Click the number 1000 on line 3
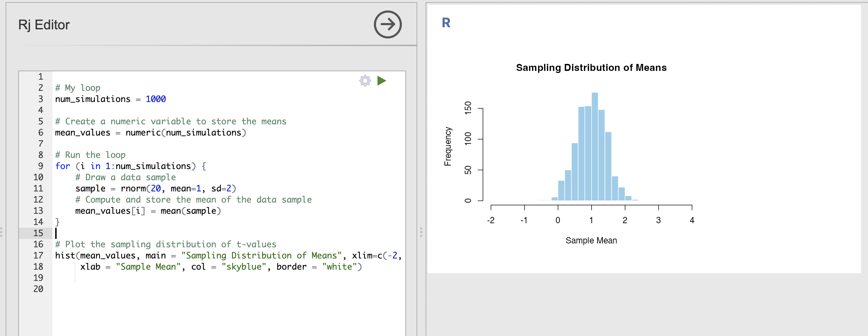Image resolution: width=868 pixels, height=336 pixels. pyautogui.click(x=156, y=99)
